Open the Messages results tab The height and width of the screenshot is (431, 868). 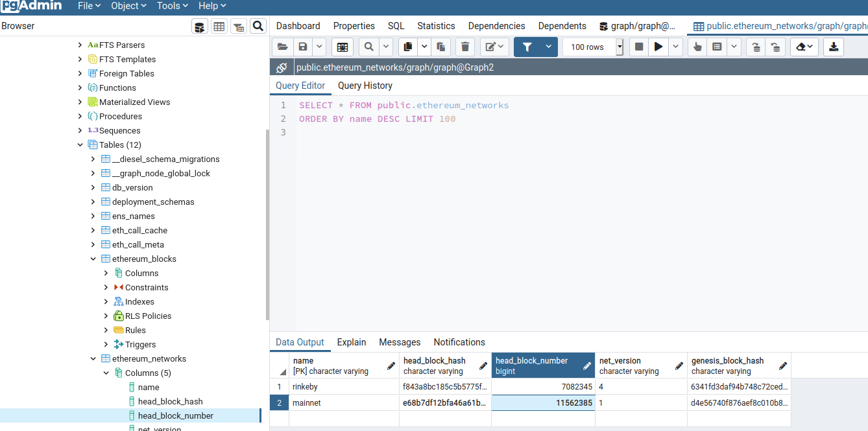click(400, 342)
